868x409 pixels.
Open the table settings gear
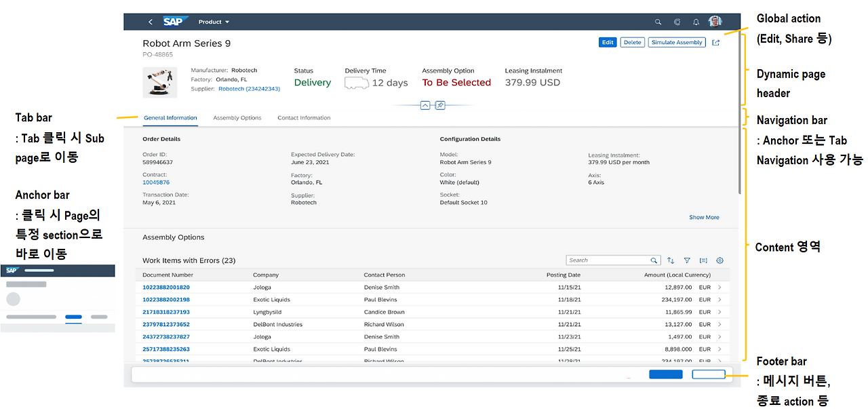click(x=719, y=260)
